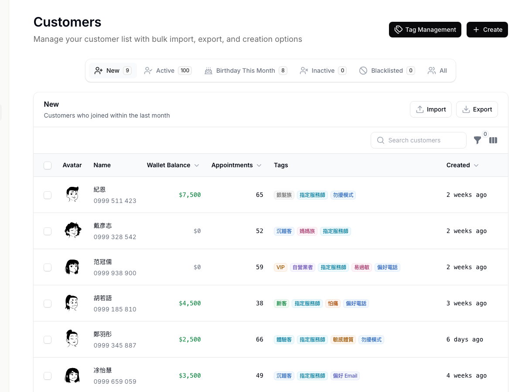Viewport: 532px width, 392px height.
Task: Check the checkbox for customer 紀恩
Action: 48,195
